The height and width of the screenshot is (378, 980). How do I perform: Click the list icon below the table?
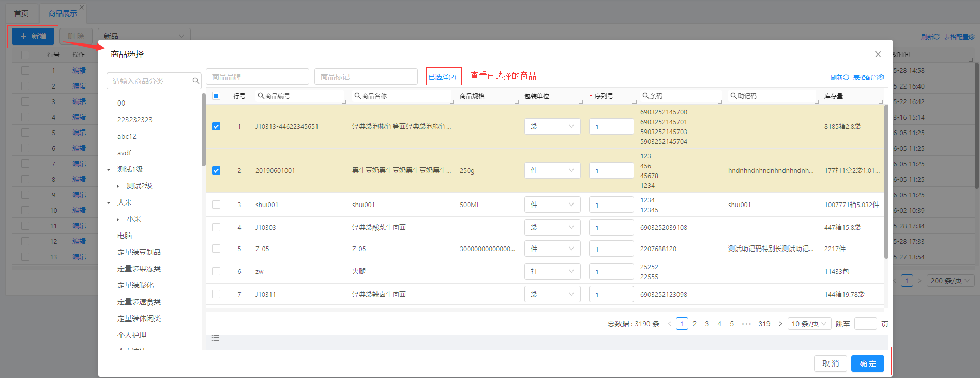tap(215, 338)
